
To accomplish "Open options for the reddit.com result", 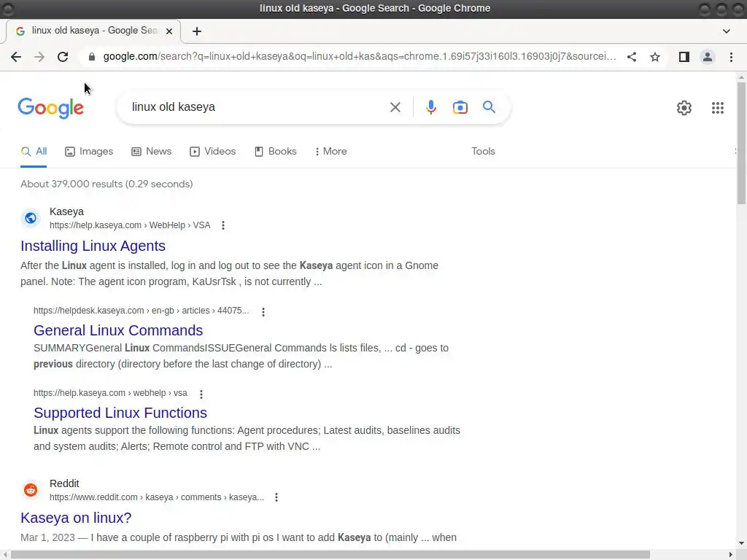I will click(276, 497).
